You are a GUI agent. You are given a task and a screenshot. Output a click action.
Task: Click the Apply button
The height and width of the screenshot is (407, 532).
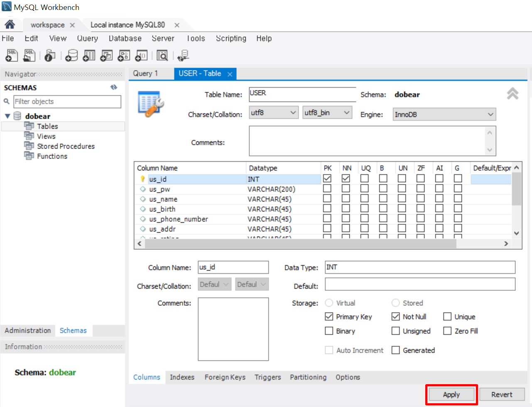(x=451, y=395)
